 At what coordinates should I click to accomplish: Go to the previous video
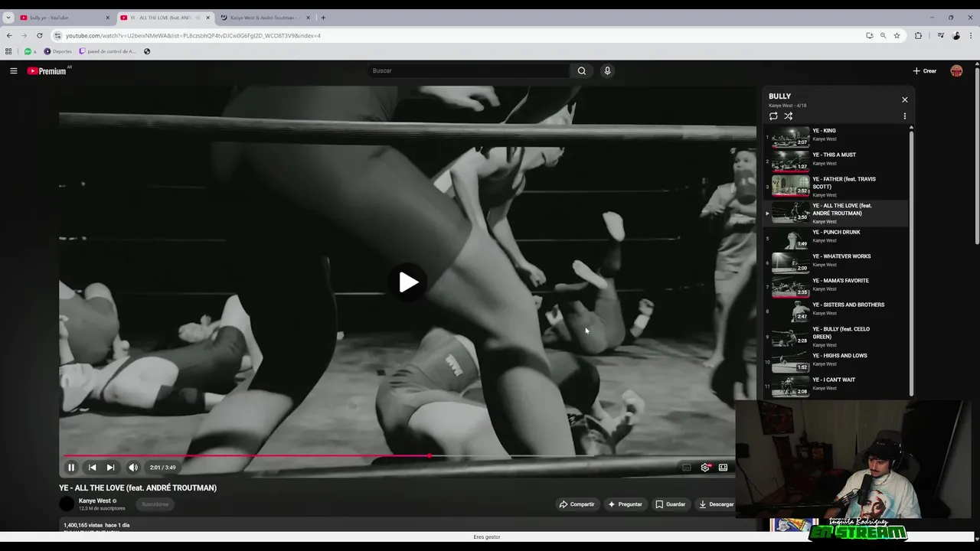92,468
